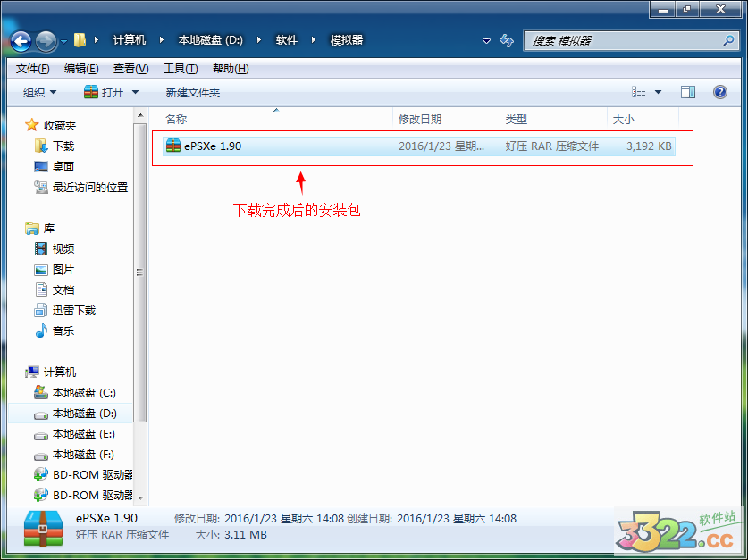Select the ePSXe 1.90 archive file

[x=418, y=146]
